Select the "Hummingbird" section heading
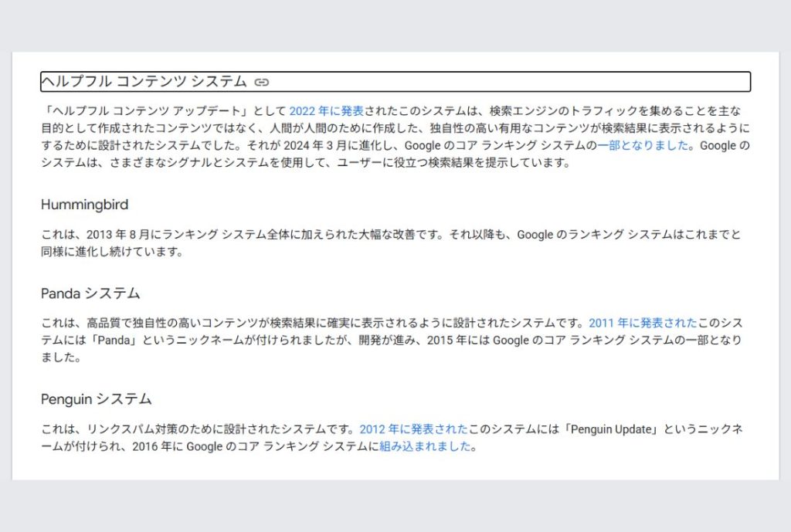Screen dimensions: 791x532 [x=85, y=205]
